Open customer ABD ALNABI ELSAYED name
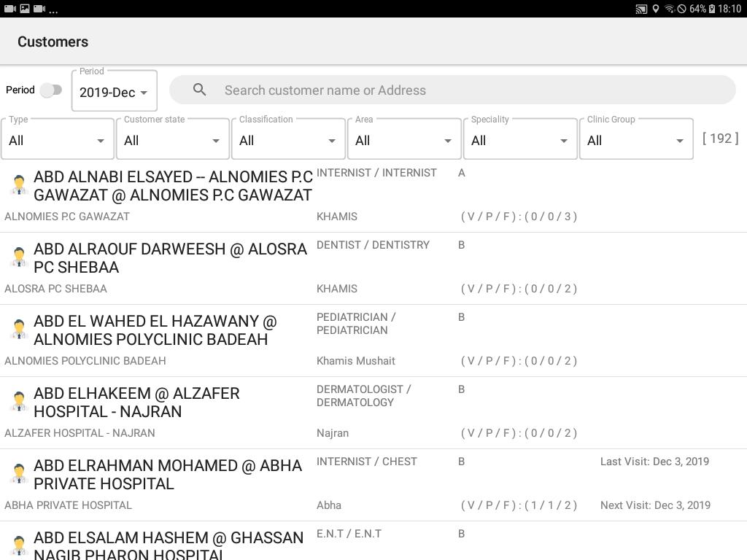 click(173, 186)
